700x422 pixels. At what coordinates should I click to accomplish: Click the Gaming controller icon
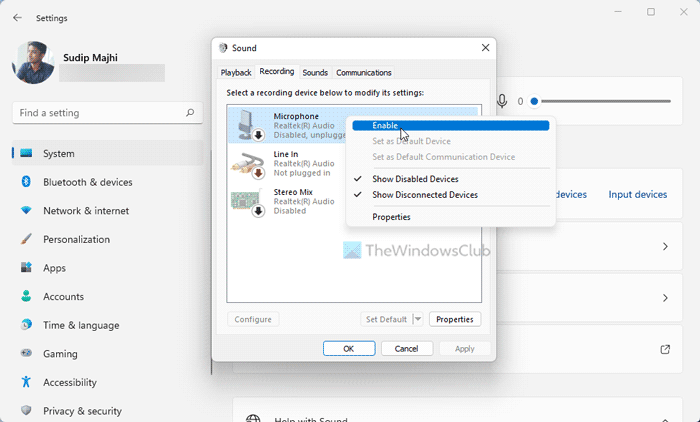pos(26,353)
